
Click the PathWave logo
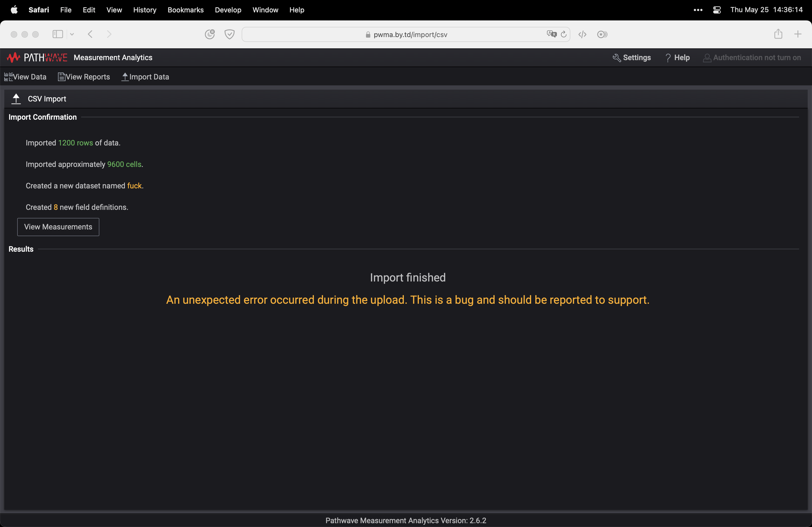[x=37, y=58]
